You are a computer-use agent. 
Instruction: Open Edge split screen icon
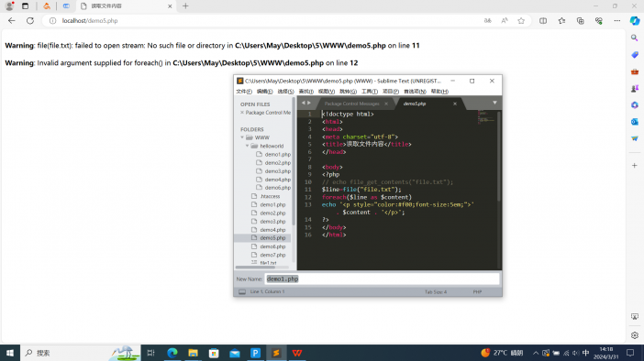click(543, 20)
